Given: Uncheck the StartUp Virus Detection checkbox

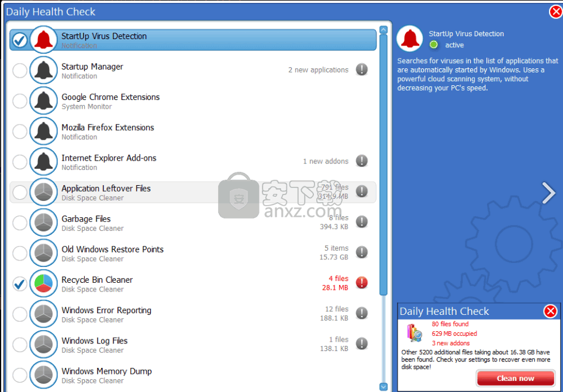Looking at the screenshot, I should click(20, 40).
